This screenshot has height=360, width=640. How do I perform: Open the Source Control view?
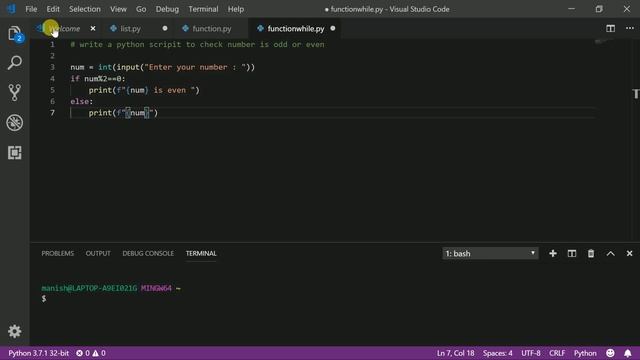tap(15, 93)
